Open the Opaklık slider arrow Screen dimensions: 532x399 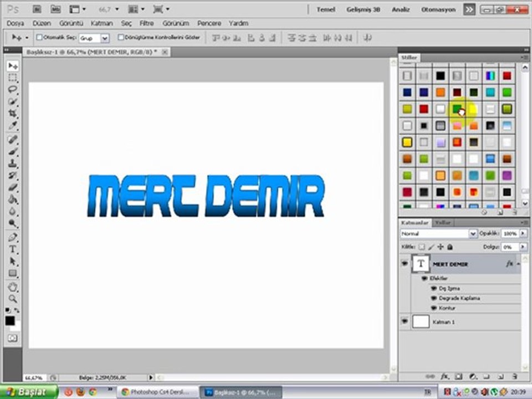click(523, 233)
